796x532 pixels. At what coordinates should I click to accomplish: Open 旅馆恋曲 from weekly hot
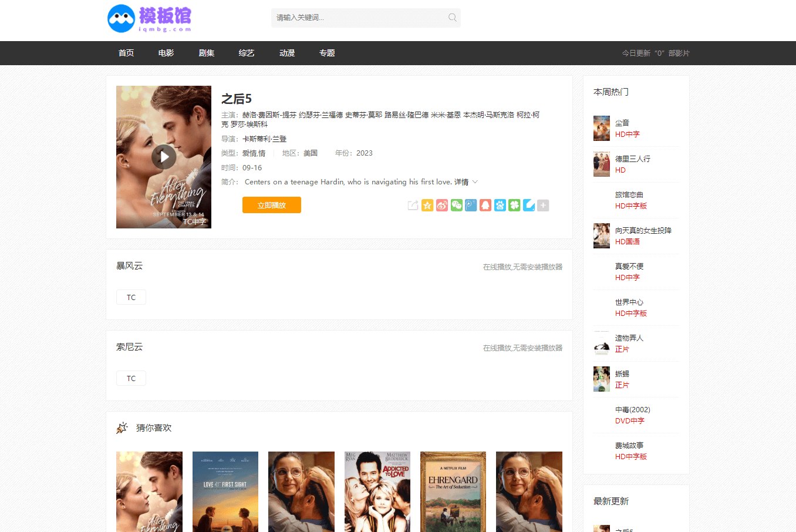click(629, 194)
